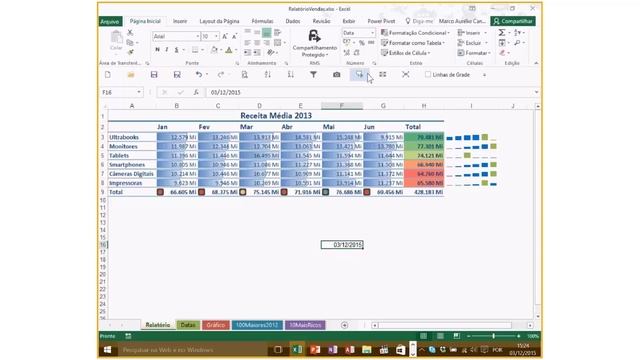Open OneNote from the taskbar

point(332,350)
